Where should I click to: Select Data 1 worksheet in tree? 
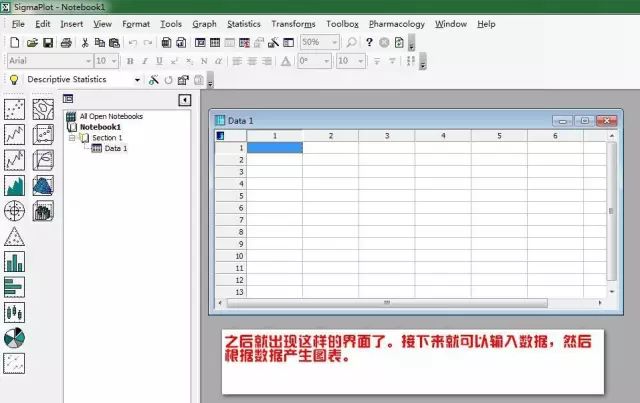(x=116, y=149)
